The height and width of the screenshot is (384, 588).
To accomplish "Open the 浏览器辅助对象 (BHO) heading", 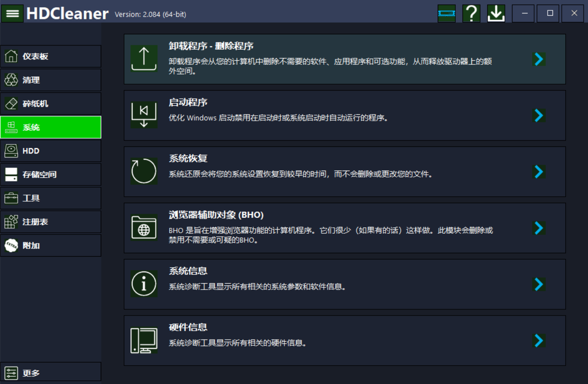I will tap(216, 215).
